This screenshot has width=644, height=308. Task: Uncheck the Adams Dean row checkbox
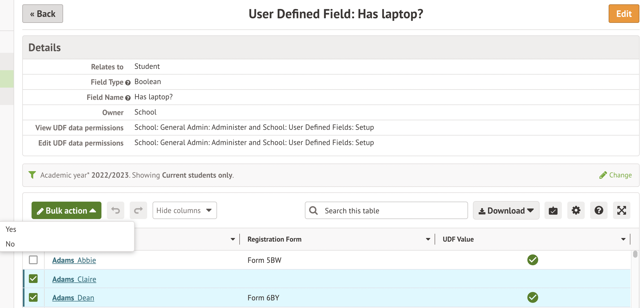(x=33, y=297)
